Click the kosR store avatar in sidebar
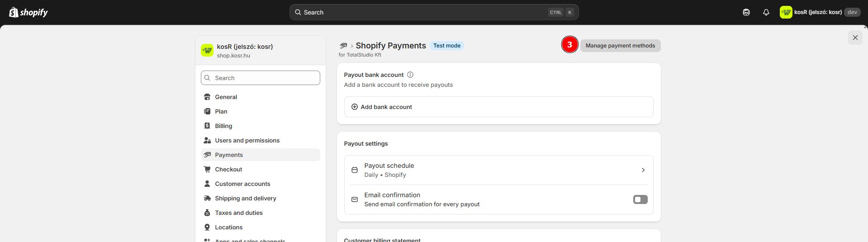Image resolution: width=868 pixels, height=242 pixels. 207,50
